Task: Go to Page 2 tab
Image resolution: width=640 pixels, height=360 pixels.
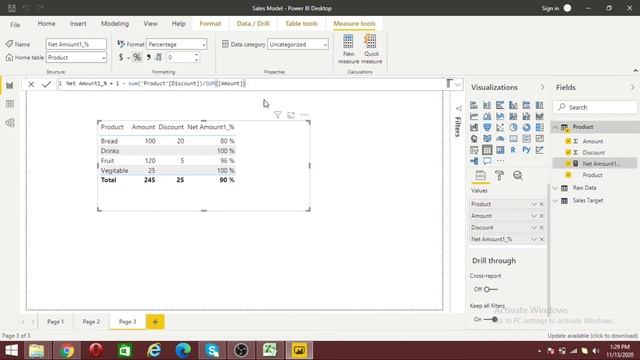Action: pyautogui.click(x=91, y=322)
